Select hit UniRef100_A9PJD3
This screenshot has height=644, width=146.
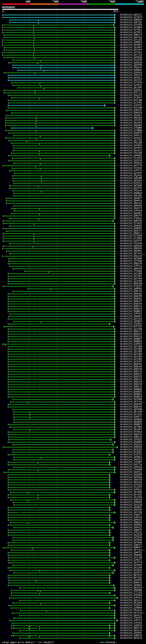[131, 22]
